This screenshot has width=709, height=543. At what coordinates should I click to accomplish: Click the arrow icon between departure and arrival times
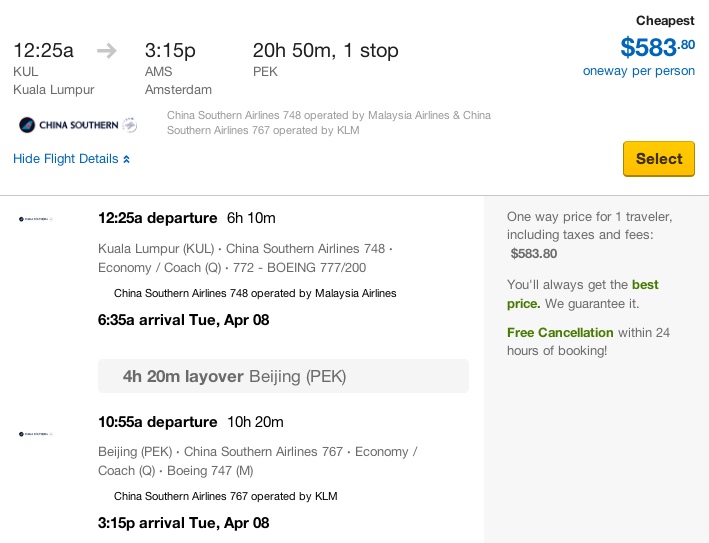click(x=107, y=50)
